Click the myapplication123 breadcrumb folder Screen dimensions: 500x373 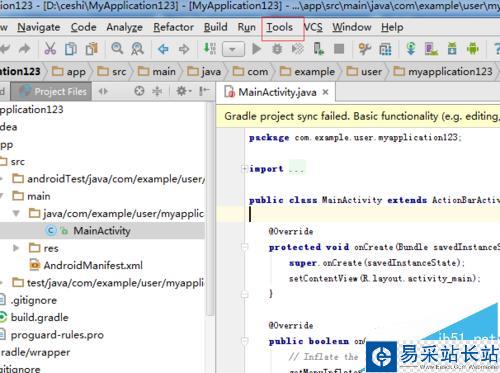(x=443, y=71)
